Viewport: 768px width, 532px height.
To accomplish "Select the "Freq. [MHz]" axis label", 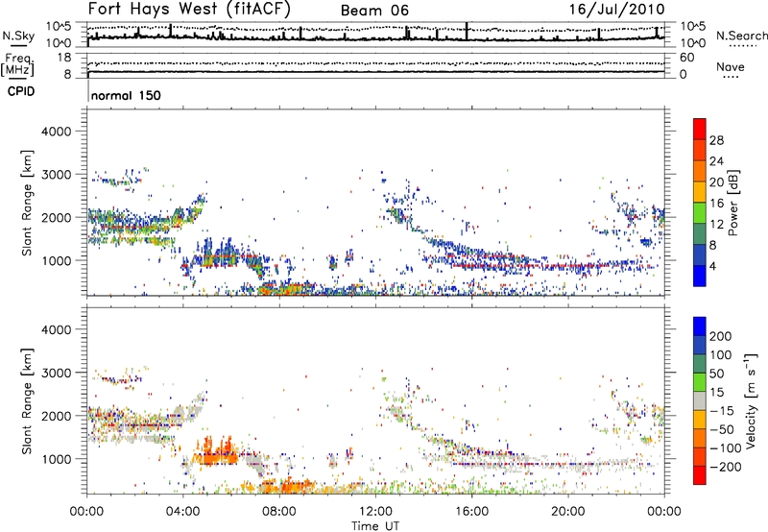I will coord(17,64).
